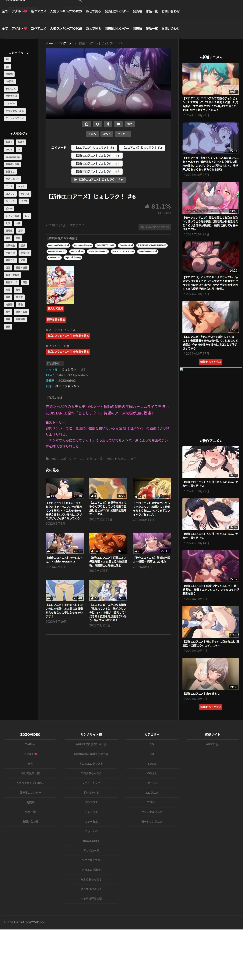The height and width of the screenshot is (980, 243).
Task: Open the AnimeIDHentai mirror link
Action: pyautogui.click(x=58, y=245)
